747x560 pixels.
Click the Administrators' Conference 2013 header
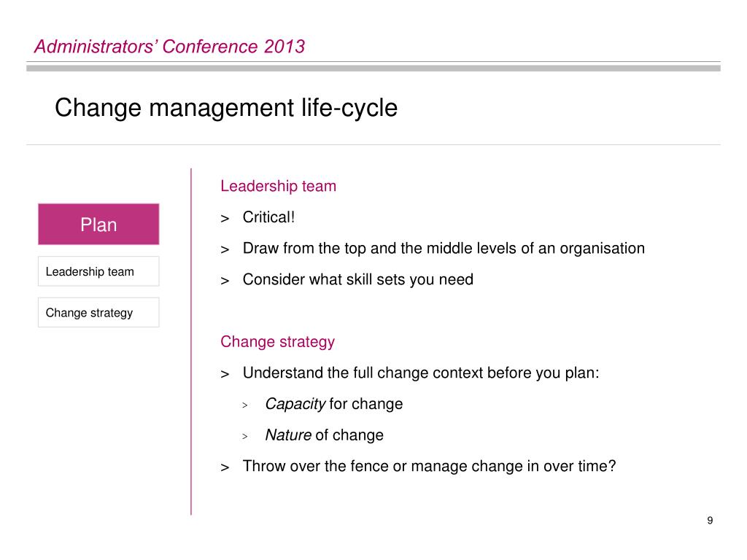coord(169,47)
